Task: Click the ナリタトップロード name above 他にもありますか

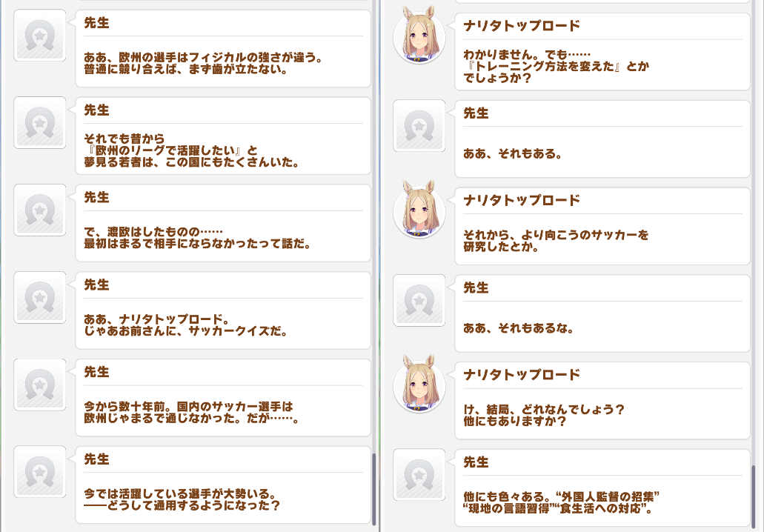Action: click(x=522, y=375)
